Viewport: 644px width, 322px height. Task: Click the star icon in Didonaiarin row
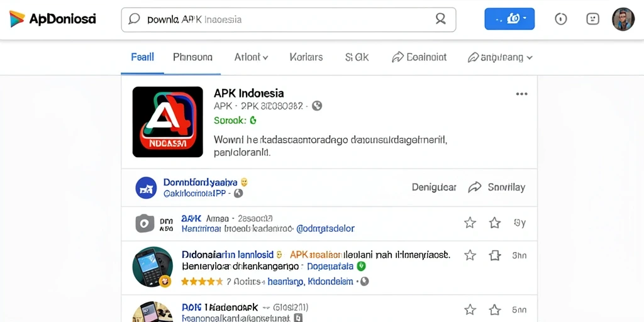pyautogui.click(x=470, y=255)
